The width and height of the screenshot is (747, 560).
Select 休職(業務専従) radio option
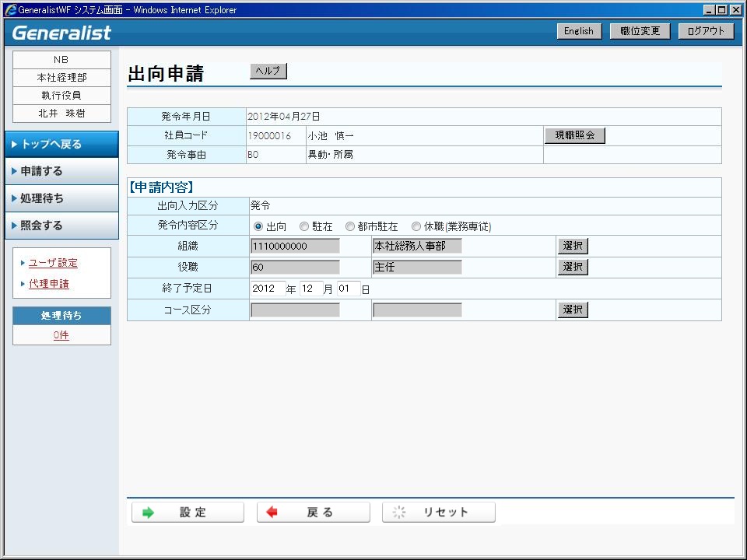pyautogui.click(x=416, y=227)
